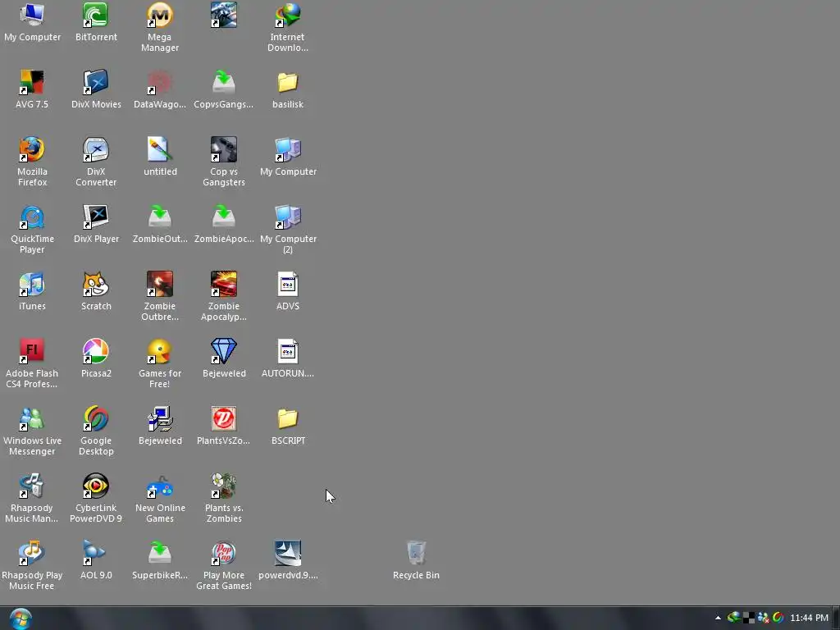
Task: Click Windows Live Messenger tray icon
Action: coord(764,618)
